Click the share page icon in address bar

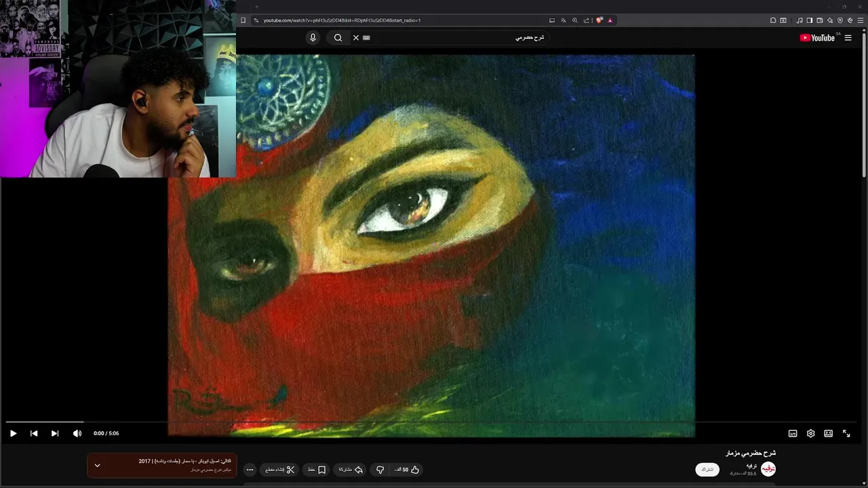coord(587,20)
